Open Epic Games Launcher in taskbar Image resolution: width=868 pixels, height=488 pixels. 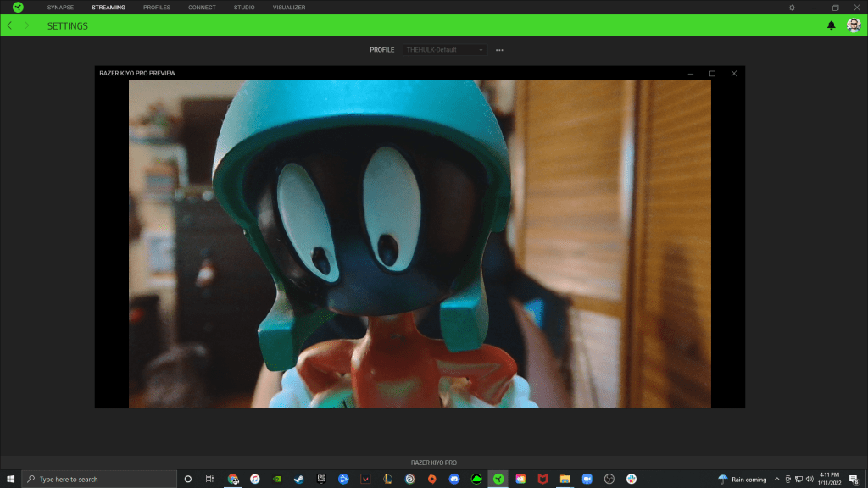321,479
